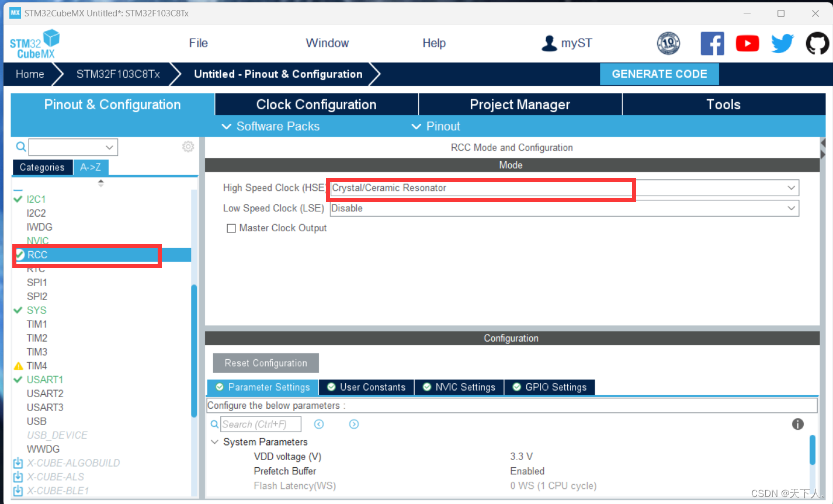Click the green check beside I2C1
Image resolution: width=833 pixels, height=504 pixels.
tap(18, 199)
